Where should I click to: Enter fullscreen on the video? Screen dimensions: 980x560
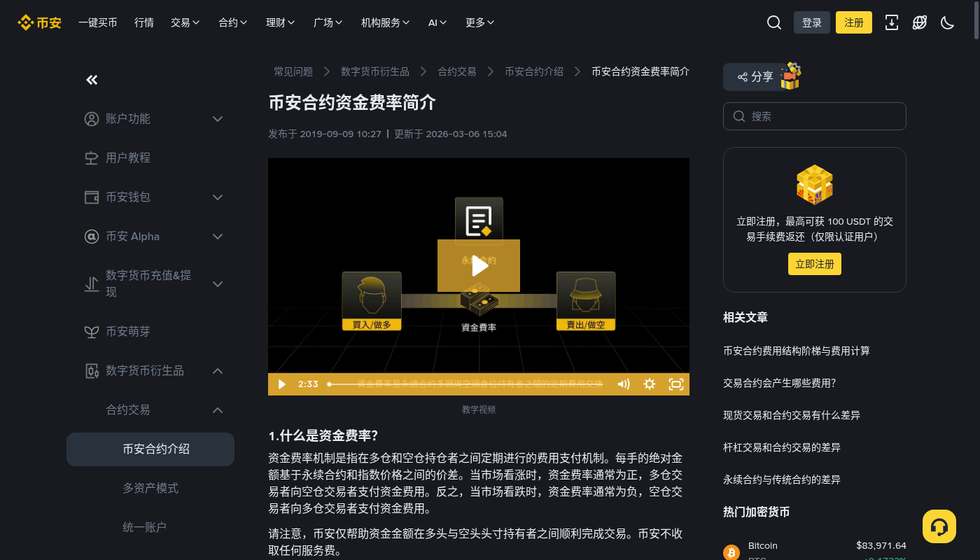point(675,384)
